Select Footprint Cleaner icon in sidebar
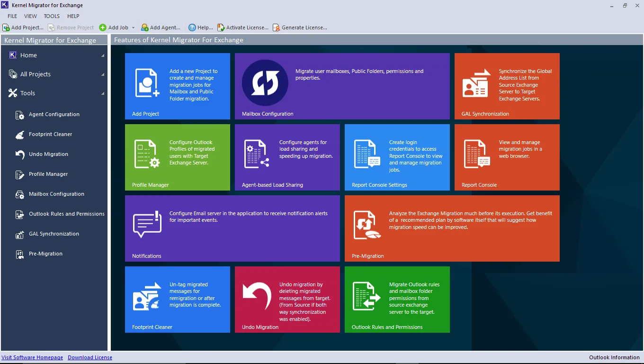 [x=20, y=135]
